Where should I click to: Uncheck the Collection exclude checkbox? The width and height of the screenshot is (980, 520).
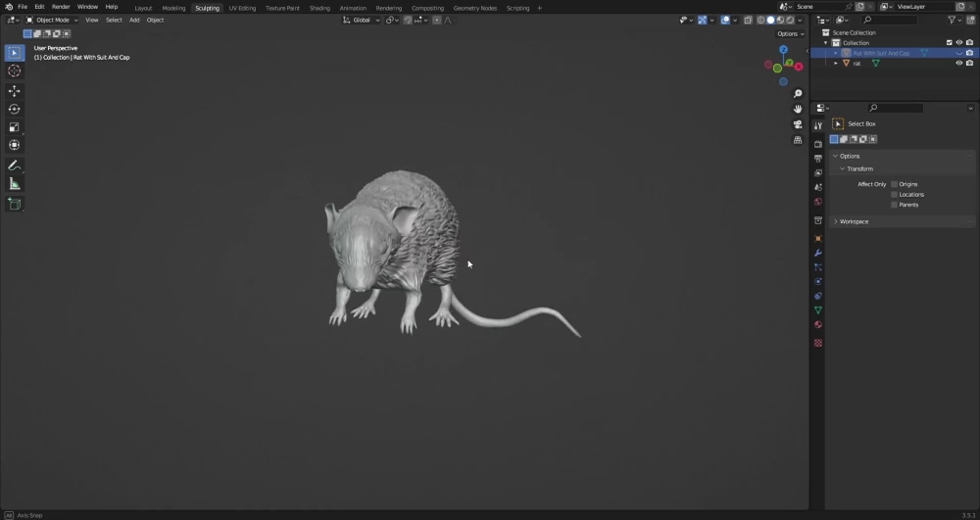click(x=949, y=43)
